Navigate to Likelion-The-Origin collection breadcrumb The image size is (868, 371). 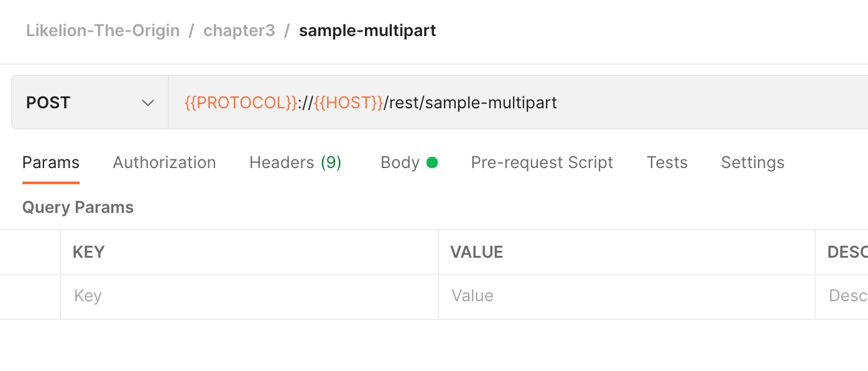[x=103, y=31]
